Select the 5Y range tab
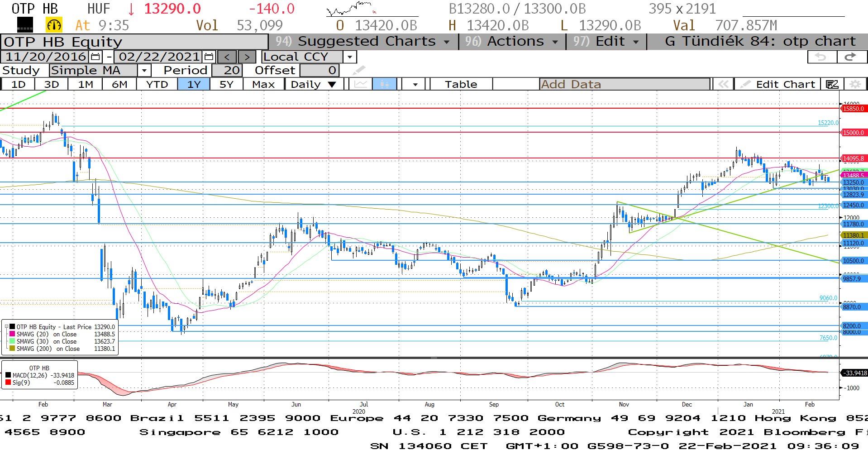Screen dimensions: 868x464 (x=226, y=84)
